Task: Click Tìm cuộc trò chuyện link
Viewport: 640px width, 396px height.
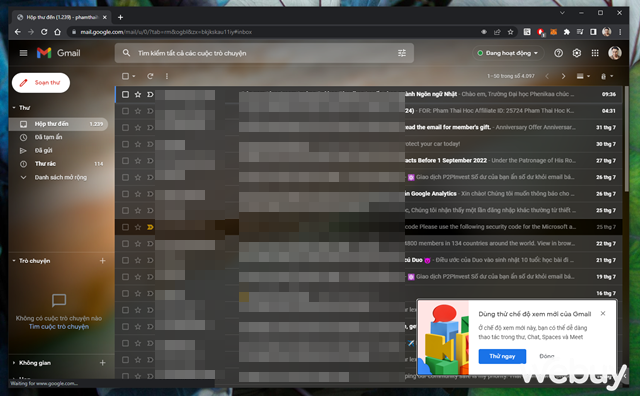Action: click(59, 327)
